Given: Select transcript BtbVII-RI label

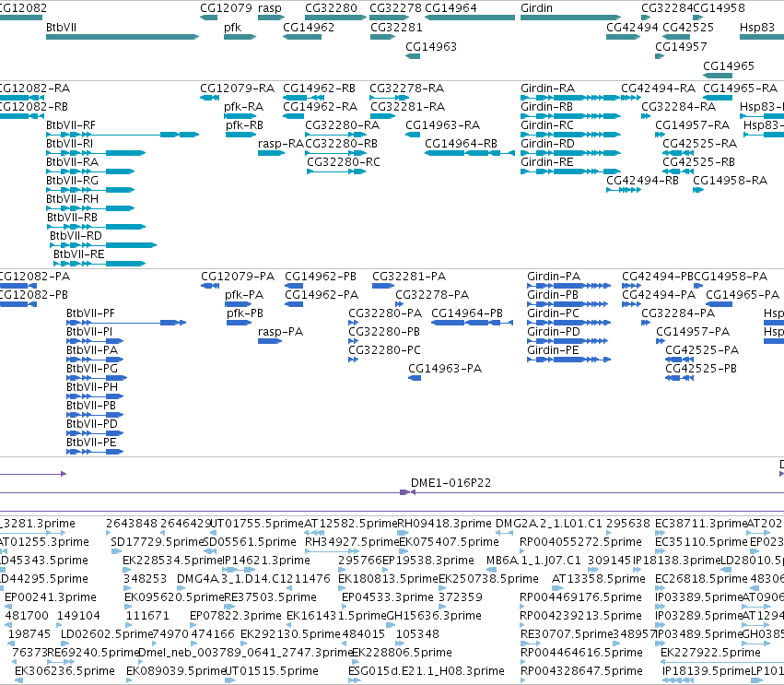Looking at the screenshot, I should [x=69, y=144].
